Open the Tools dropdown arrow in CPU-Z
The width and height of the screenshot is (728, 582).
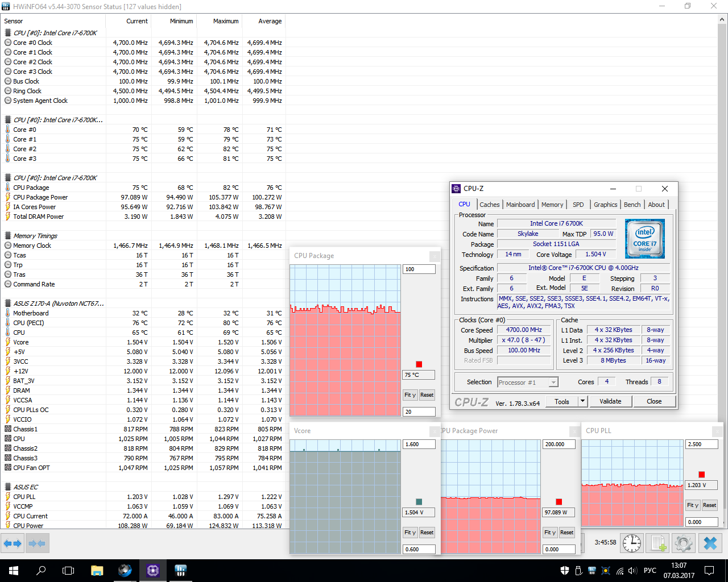point(582,401)
